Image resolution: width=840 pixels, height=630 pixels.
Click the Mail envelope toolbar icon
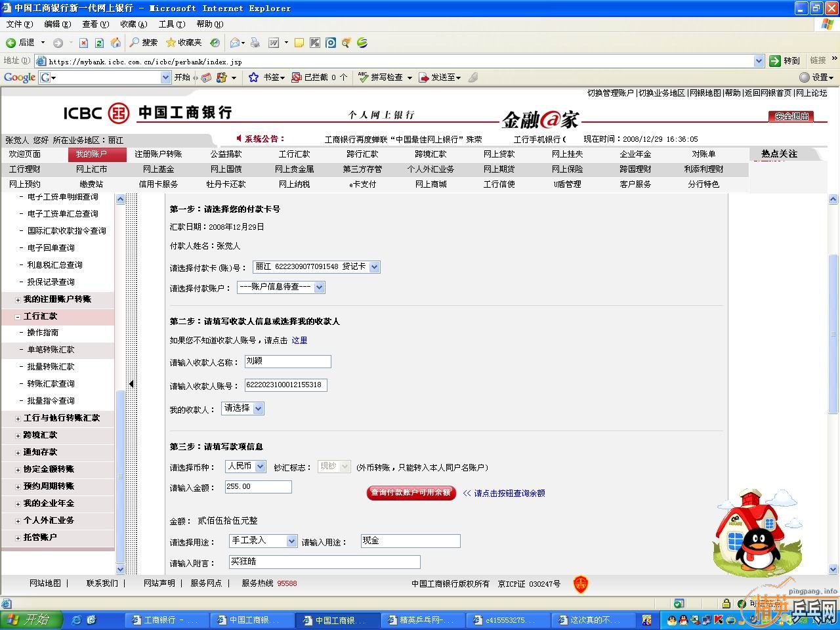[234, 43]
